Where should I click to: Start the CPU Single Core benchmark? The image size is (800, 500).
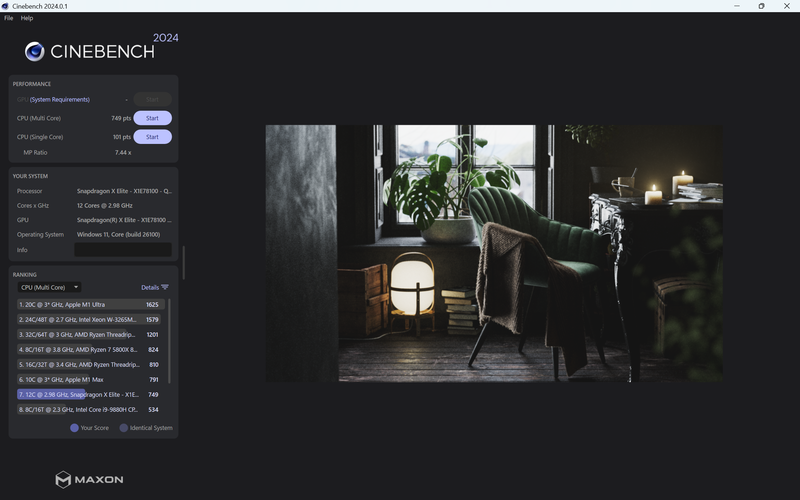pos(153,137)
